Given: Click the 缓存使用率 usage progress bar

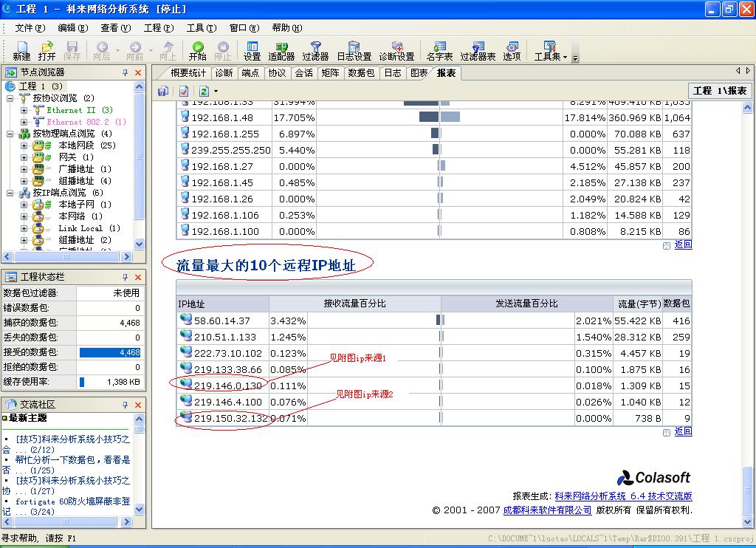Looking at the screenshot, I should coord(107,383).
